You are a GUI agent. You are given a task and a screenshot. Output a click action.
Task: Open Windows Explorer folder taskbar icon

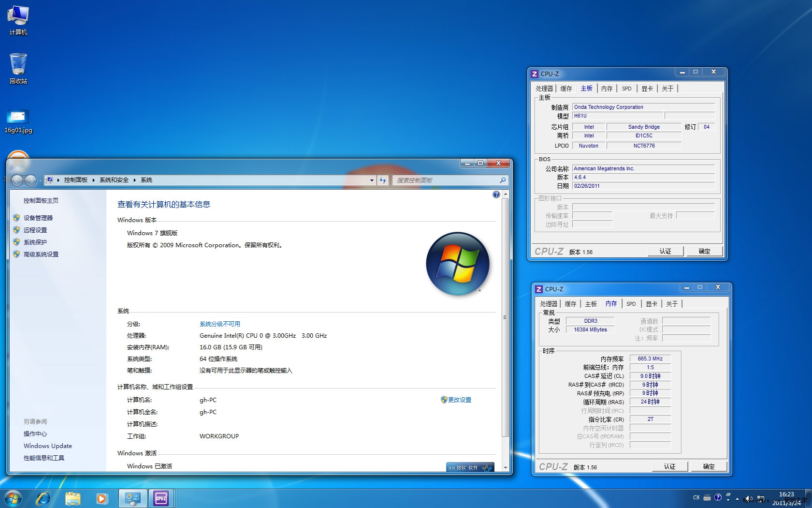coord(72,498)
